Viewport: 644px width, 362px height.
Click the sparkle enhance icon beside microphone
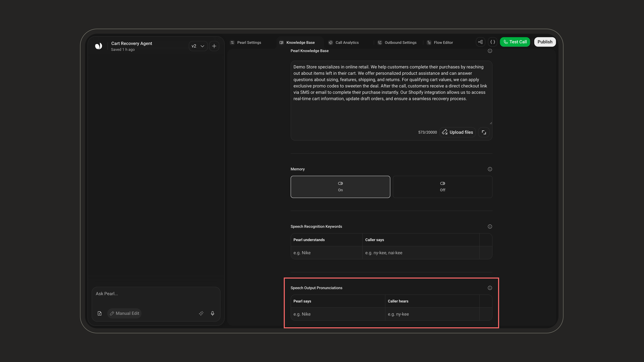(x=201, y=313)
